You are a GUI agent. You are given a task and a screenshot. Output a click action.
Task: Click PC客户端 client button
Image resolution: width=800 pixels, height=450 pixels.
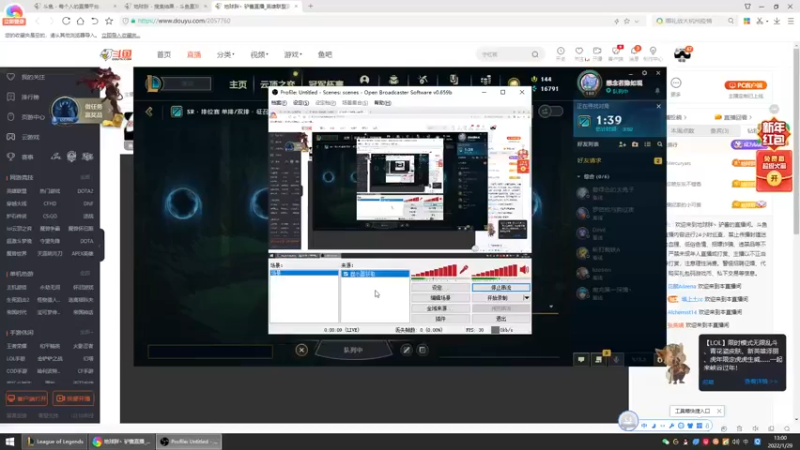tap(745, 85)
